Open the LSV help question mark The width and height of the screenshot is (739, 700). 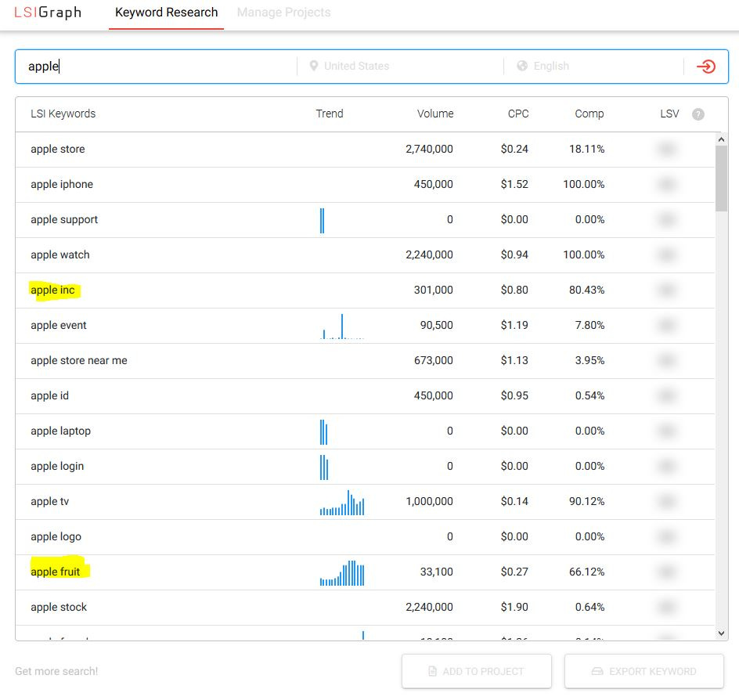click(x=698, y=114)
